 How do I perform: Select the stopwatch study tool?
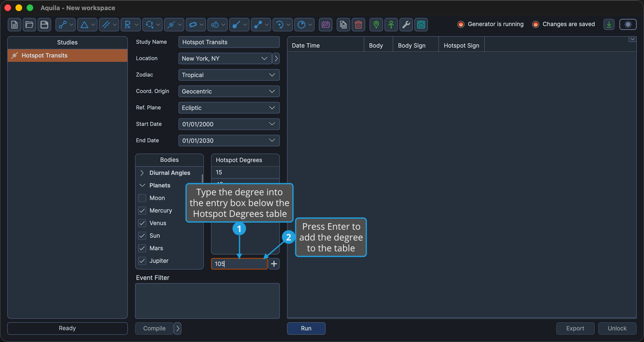click(217, 25)
